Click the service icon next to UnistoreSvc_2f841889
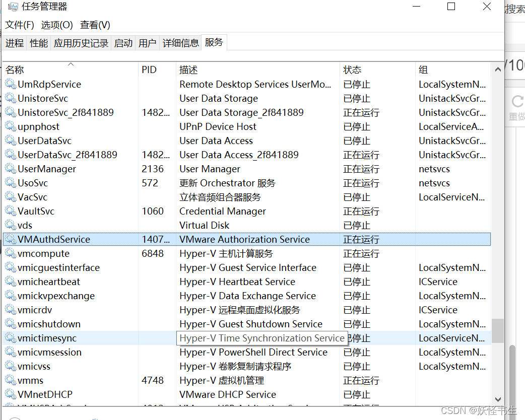Viewport: 525px width, 420px height. point(11,112)
